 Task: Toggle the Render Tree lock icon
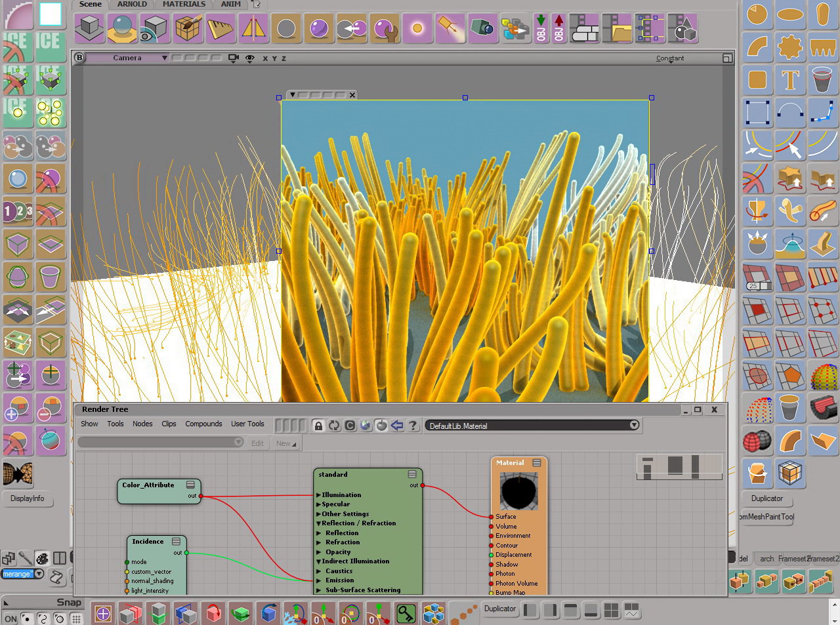(318, 426)
